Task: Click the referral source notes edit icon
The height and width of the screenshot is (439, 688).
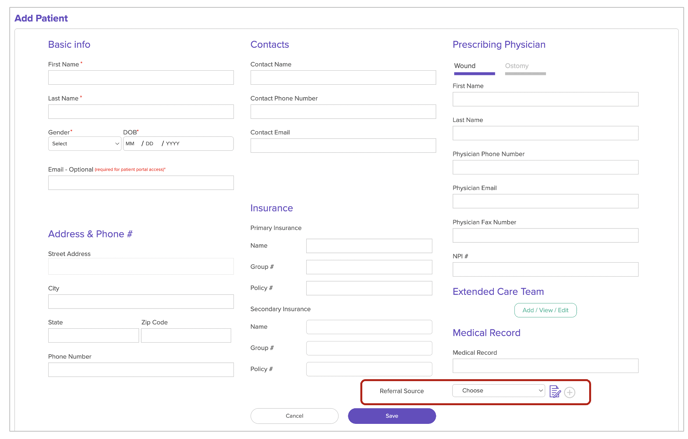Action: pyautogui.click(x=555, y=392)
